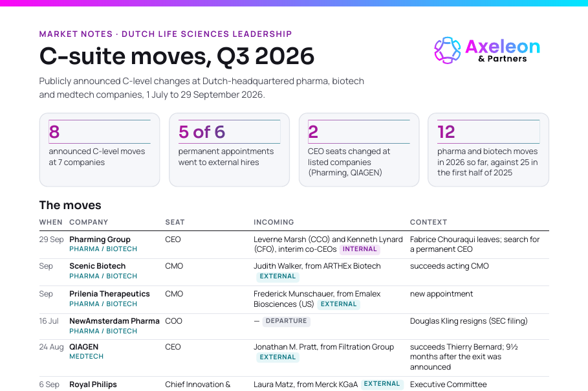Click the '12' pharma and biotech moves figure
The height and width of the screenshot is (391, 588).
point(446,131)
